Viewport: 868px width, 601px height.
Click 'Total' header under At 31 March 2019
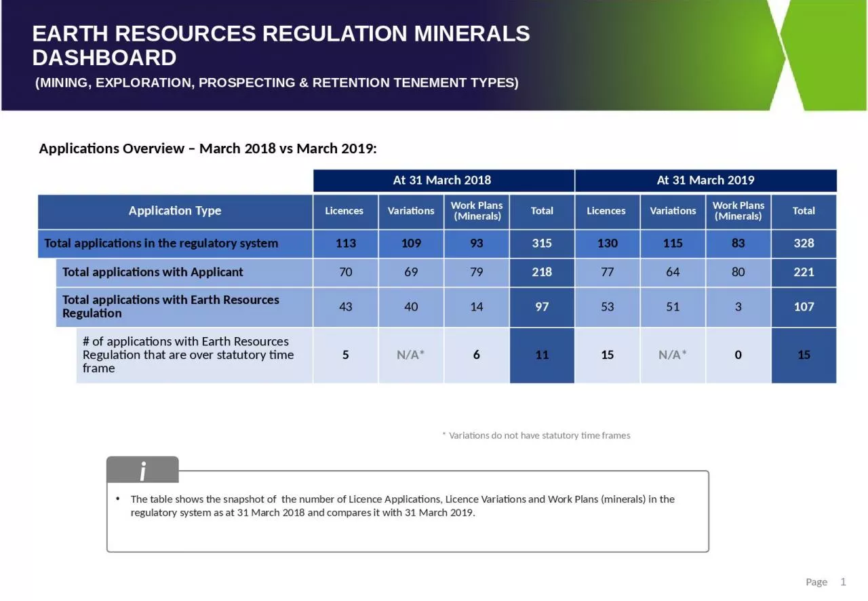tap(804, 211)
